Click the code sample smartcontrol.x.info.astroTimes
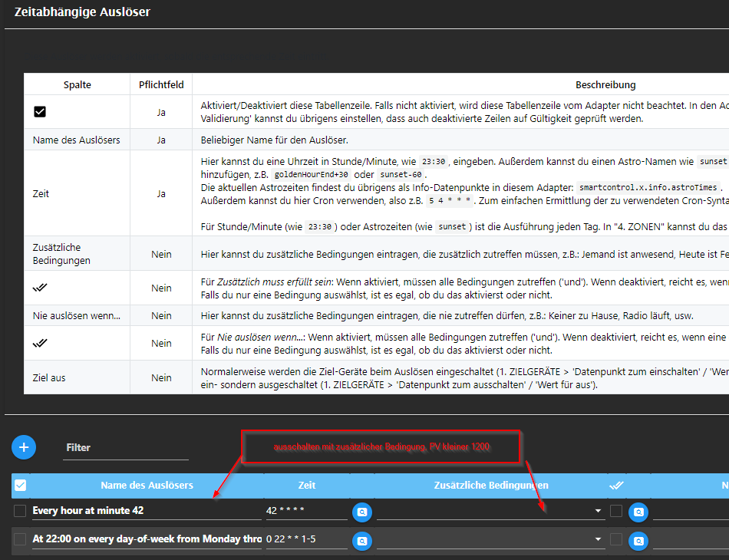 pyautogui.click(x=648, y=188)
